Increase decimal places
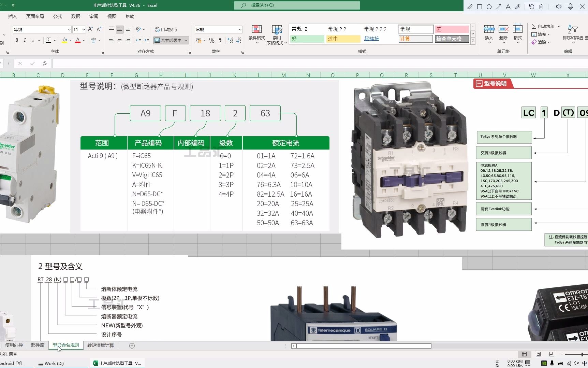 coord(231,40)
